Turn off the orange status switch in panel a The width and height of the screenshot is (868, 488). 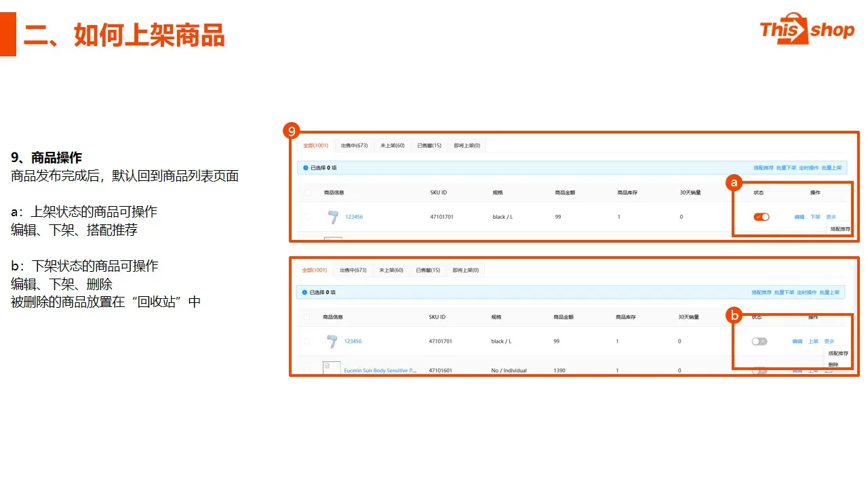click(x=762, y=217)
